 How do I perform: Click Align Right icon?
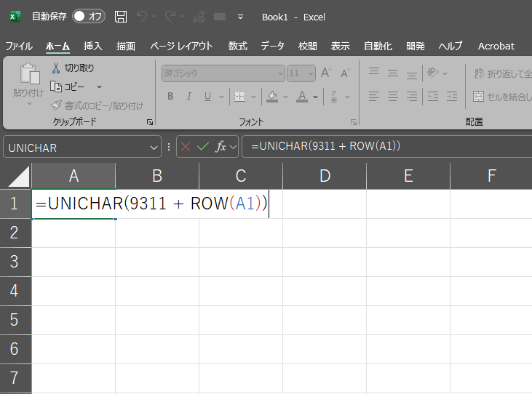coord(411,97)
